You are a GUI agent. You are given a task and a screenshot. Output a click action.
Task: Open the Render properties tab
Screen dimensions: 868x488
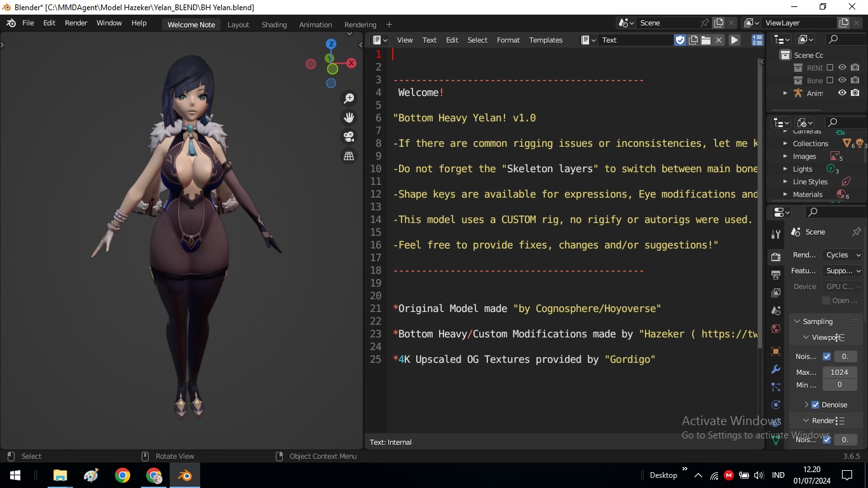coord(776,257)
